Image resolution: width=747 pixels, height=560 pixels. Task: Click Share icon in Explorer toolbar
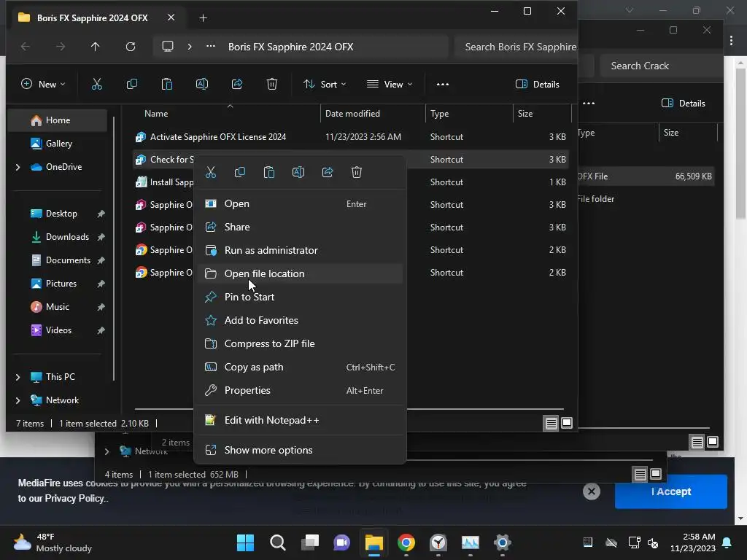[x=237, y=85]
